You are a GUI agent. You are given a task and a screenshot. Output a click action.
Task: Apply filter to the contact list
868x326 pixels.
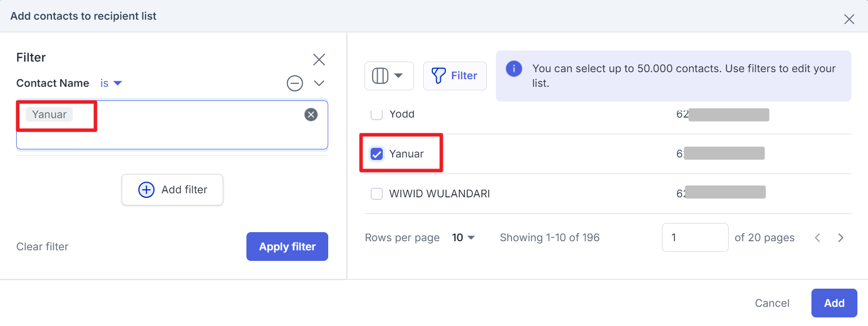[287, 247]
